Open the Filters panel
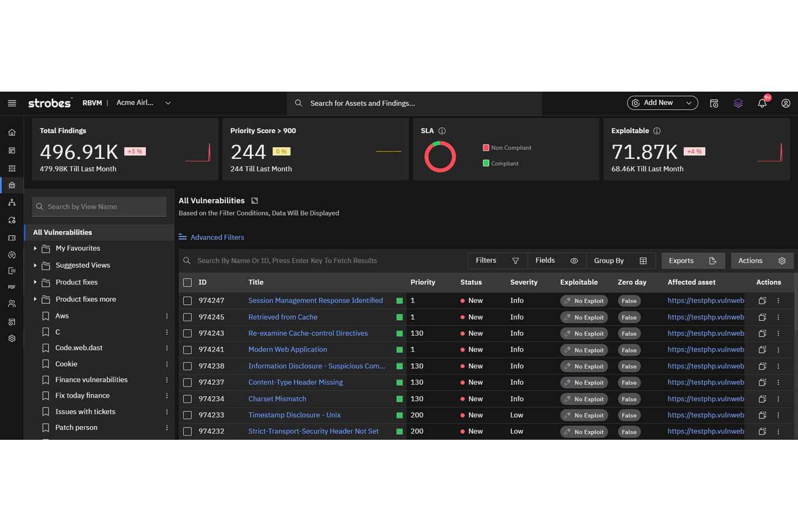Image resolution: width=798 pixels, height=532 pixels. 498,261
